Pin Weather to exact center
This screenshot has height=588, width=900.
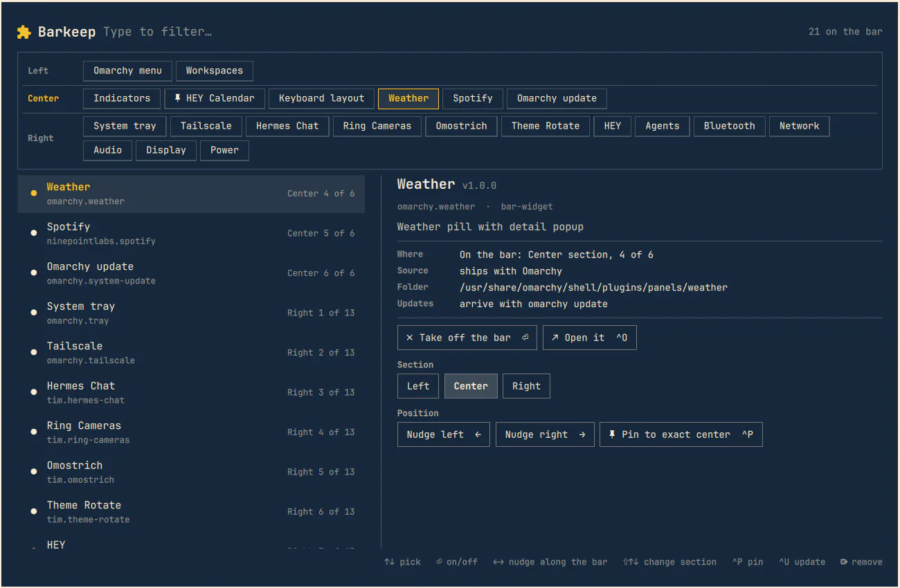[x=681, y=434]
